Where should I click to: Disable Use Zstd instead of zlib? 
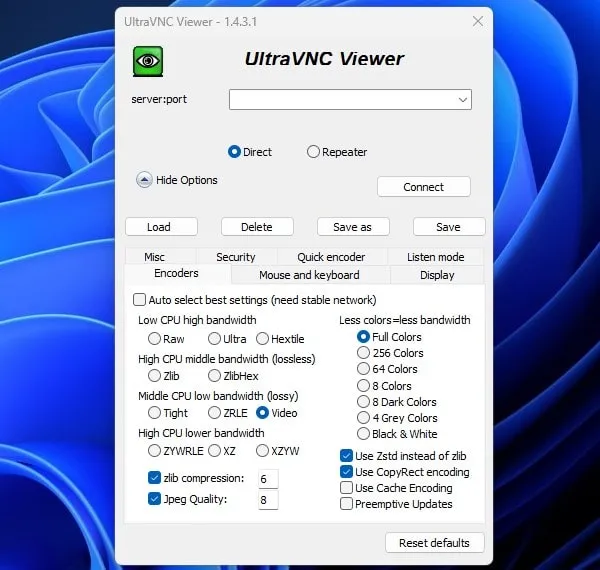click(346, 456)
